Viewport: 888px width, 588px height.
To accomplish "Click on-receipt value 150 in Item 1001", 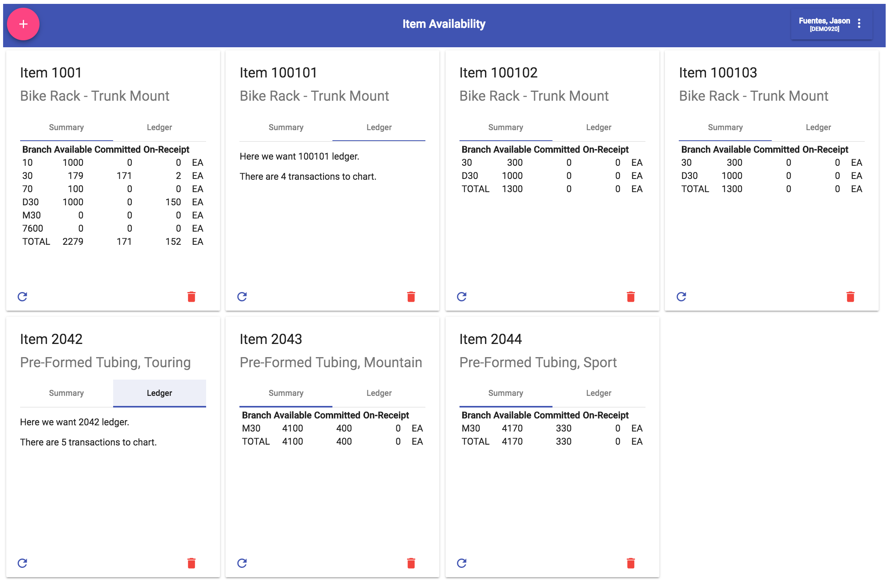I will pos(173,202).
